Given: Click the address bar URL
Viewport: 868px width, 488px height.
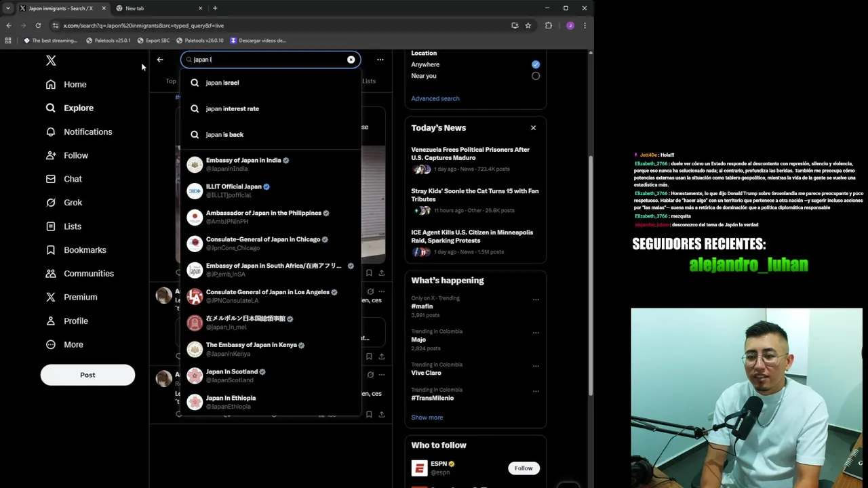Looking at the screenshot, I should [144, 26].
